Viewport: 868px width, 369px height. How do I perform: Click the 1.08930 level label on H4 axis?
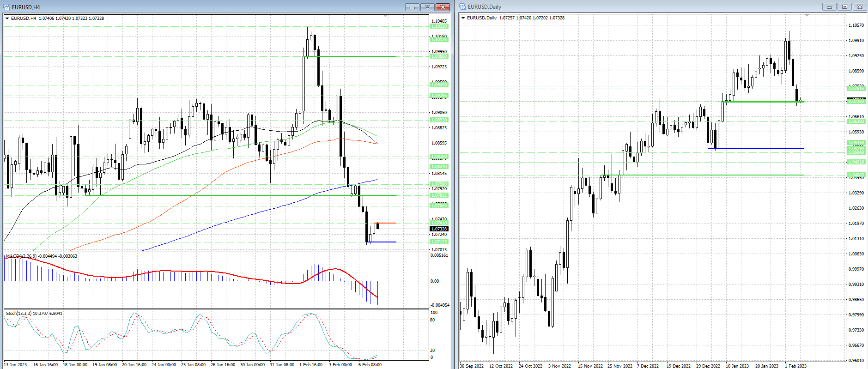tap(439, 120)
